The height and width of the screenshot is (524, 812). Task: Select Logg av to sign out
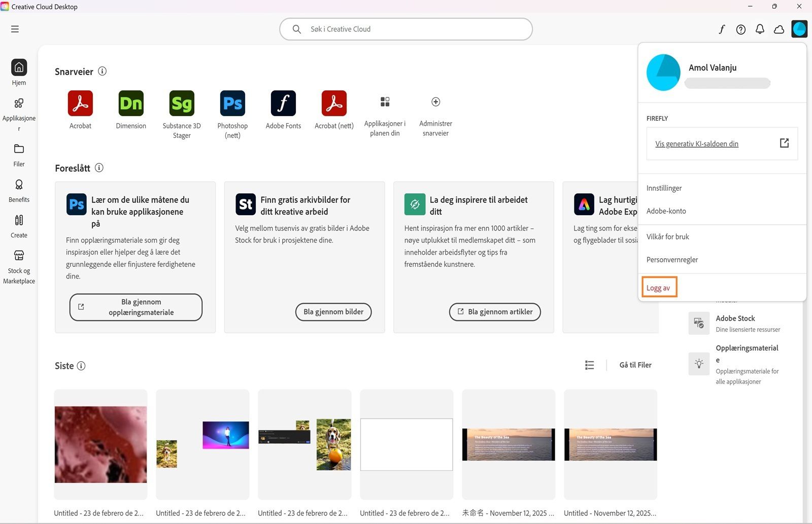point(659,288)
